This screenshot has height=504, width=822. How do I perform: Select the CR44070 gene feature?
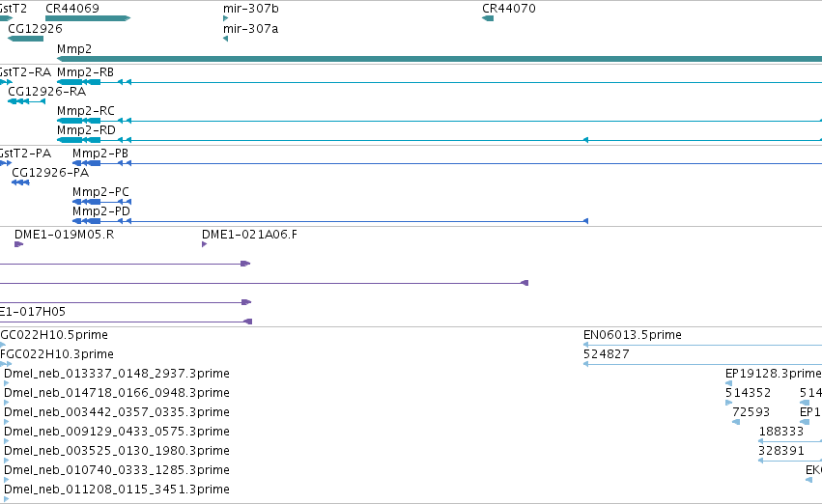pos(488,18)
